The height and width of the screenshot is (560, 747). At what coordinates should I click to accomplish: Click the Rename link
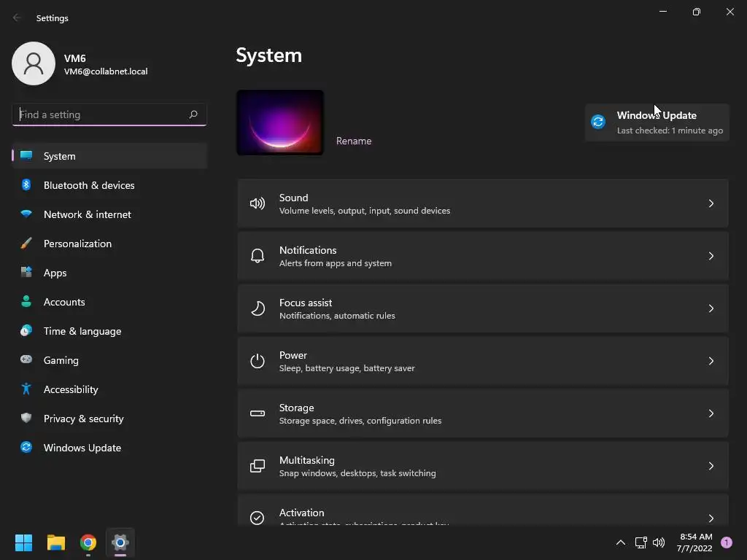(x=354, y=141)
